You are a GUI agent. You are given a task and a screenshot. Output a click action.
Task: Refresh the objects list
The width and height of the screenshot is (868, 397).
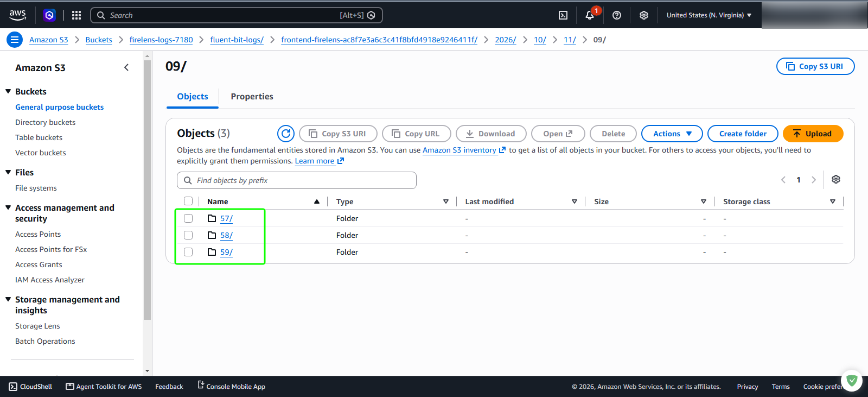click(x=286, y=134)
